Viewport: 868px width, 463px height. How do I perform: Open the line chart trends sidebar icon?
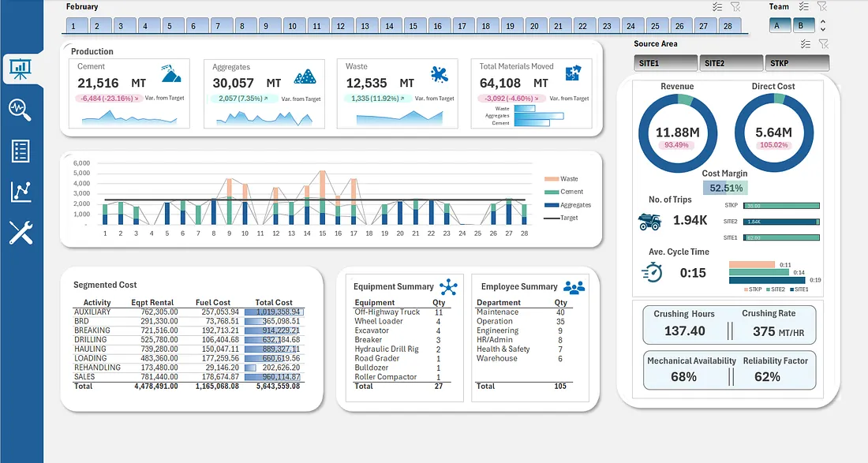click(21, 192)
